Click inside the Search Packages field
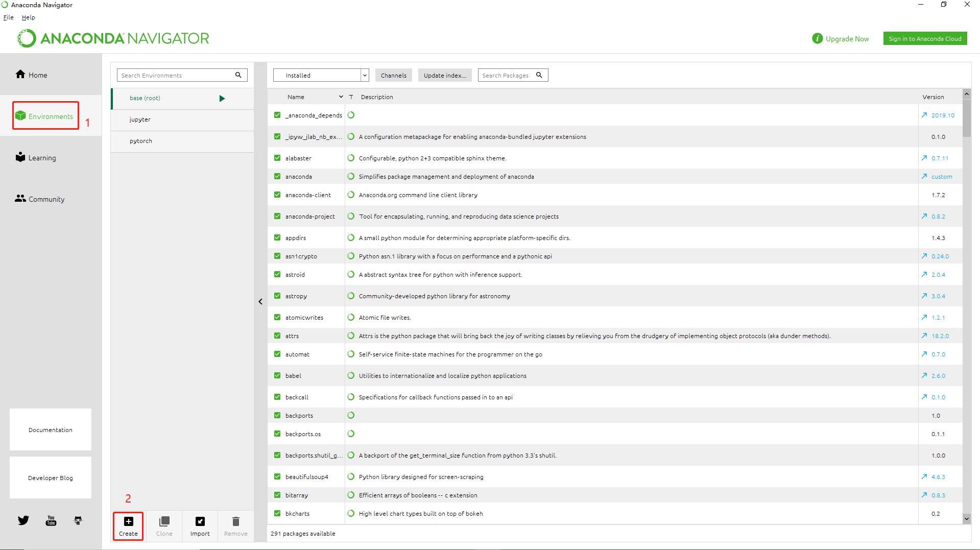The width and height of the screenshot is (980, 550). pyautogui.click(x=507, y=75)
